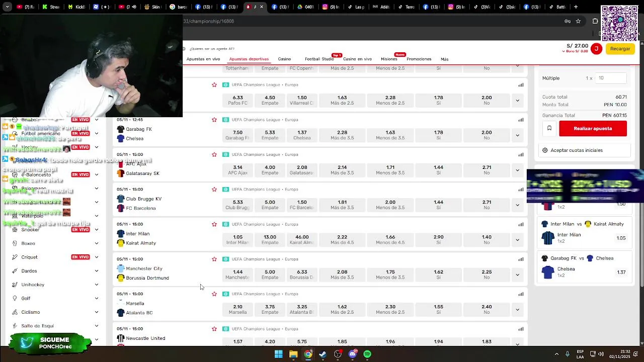Star the Manchester City vs Borussia Dortmund match
The image size is (644, 362).
click(x=214, y=259)
